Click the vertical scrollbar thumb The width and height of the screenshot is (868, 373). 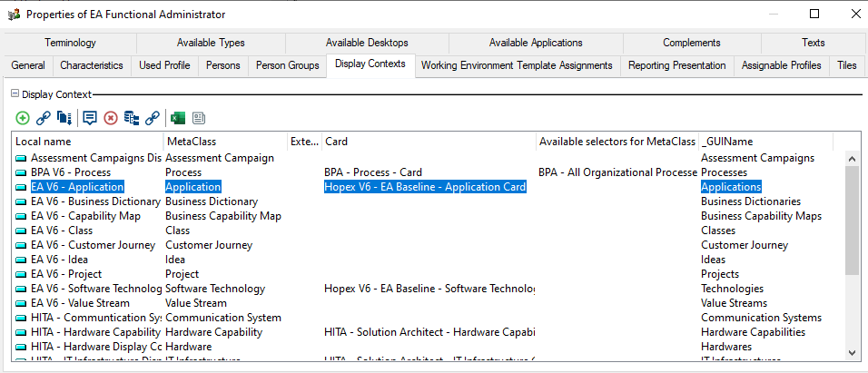pyautogui.click(x=853, y=220)
